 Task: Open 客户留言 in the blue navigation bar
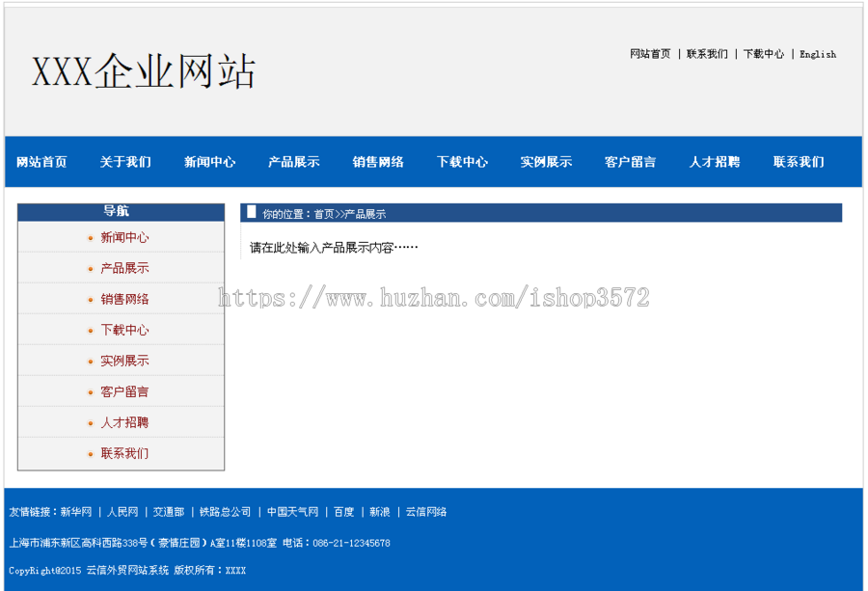(x=631, y=162)
